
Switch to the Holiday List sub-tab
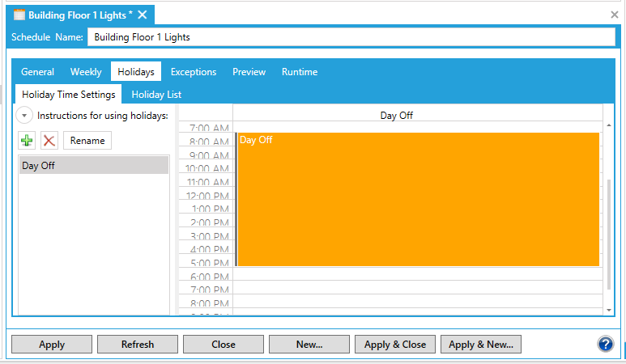point(156,95)
